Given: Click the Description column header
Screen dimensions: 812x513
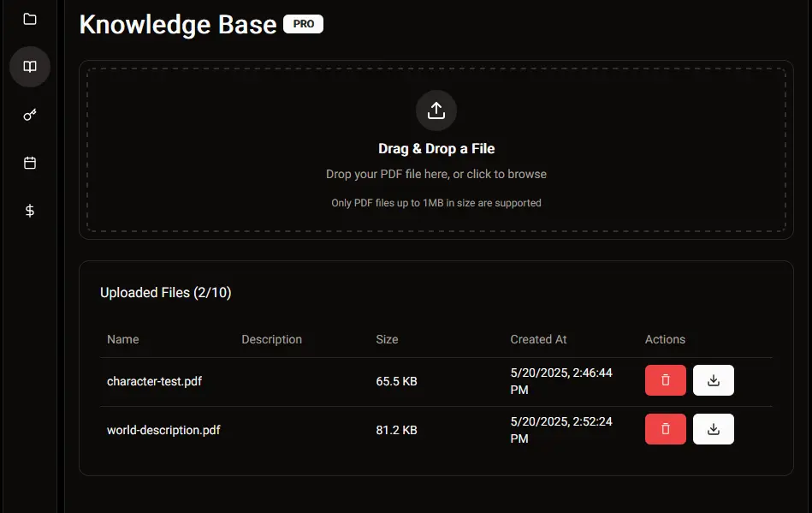Looking at the screenshot, I should point(271,339).
